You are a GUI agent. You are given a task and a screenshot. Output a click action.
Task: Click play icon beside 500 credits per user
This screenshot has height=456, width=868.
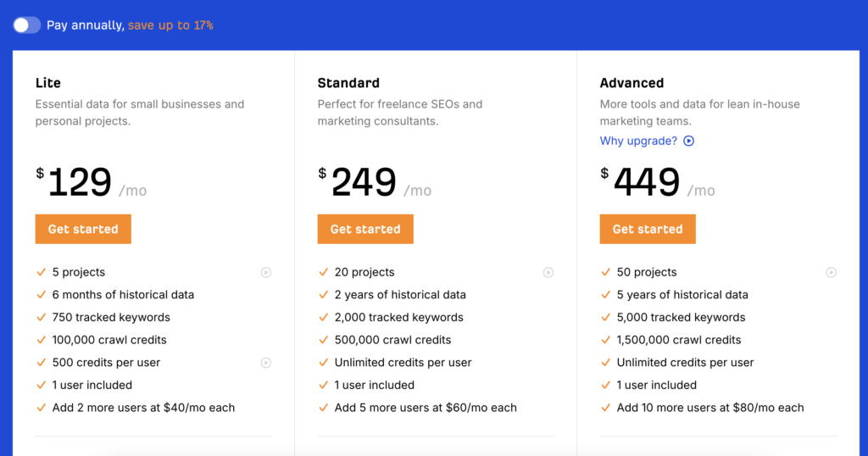pos(266,363)
